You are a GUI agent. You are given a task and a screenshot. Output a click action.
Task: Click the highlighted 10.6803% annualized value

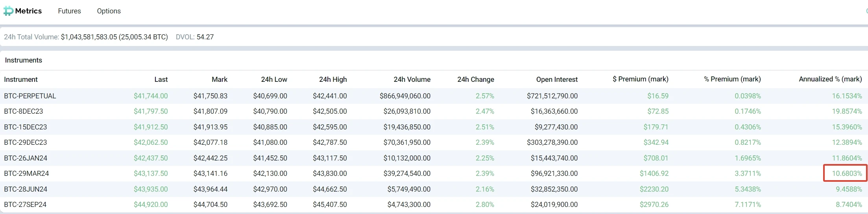click(x=846, y=173)
